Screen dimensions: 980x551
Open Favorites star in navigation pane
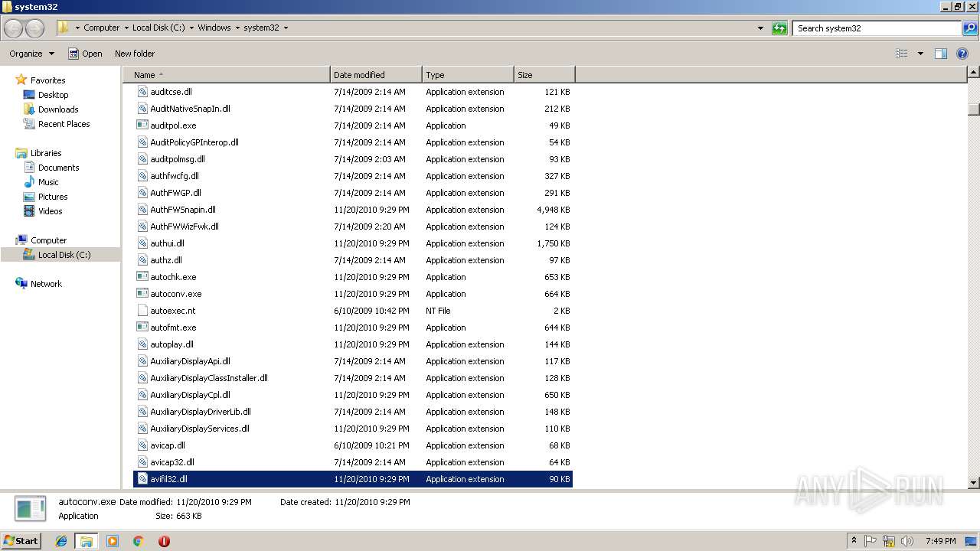[x=21, y=80]
